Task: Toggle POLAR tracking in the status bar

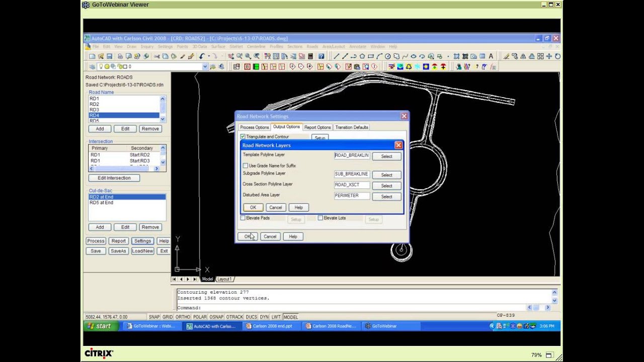Action: pos(200,317)
